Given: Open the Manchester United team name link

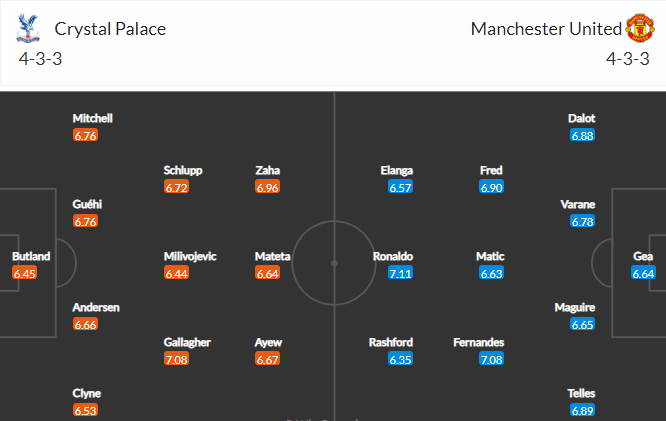Looking at the screenshot, I should [x=546, y=29].
